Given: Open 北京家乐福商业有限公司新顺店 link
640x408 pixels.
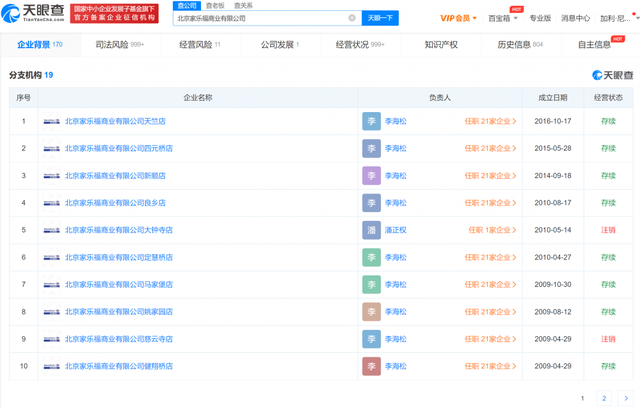Looking at the screenshot, I should pyautogui.click(x=115, y=175).
